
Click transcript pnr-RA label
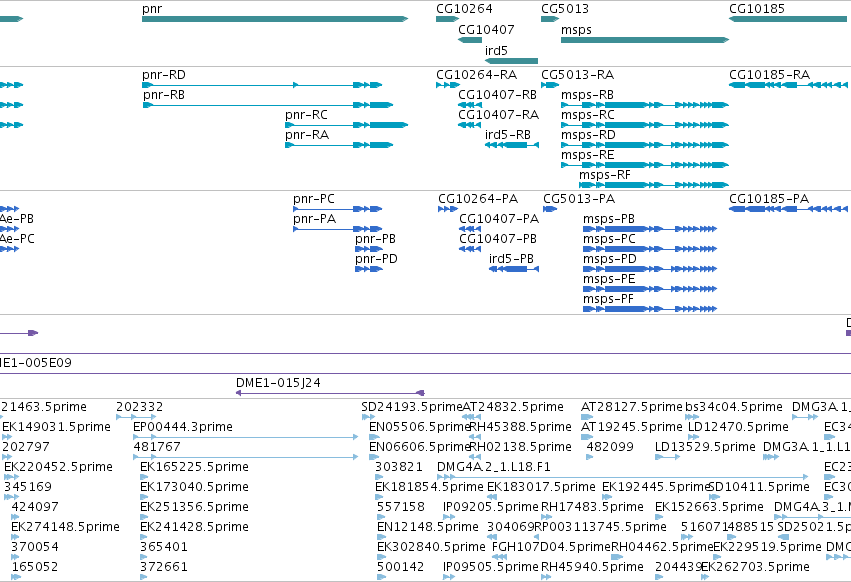(x=307, y=135)
